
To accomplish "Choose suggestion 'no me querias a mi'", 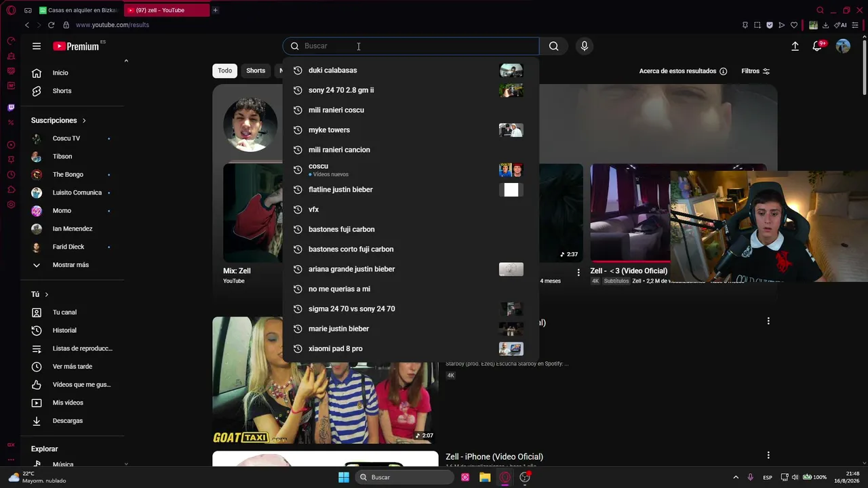I will 410,289.
